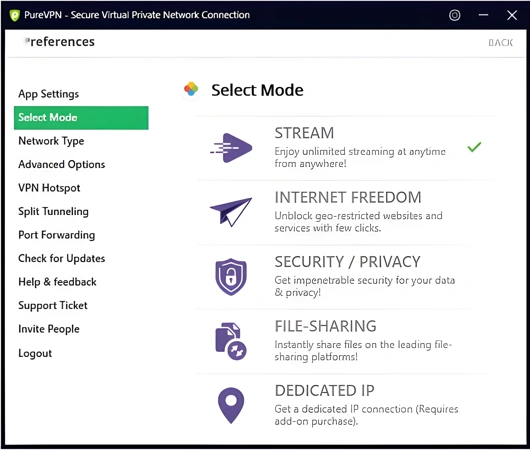Open Support Ticket page

[x=53, y=306]
